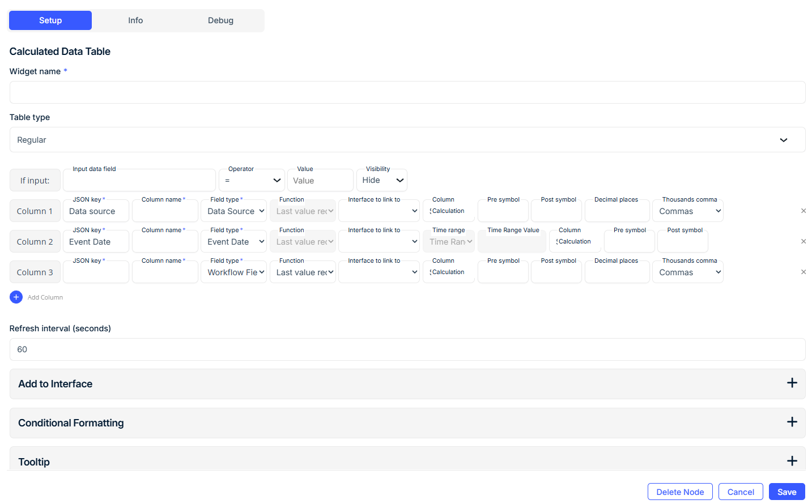Click Column 3 Decimal places field
The height and width of the screenshot is (504, 812).
(617, 272)
